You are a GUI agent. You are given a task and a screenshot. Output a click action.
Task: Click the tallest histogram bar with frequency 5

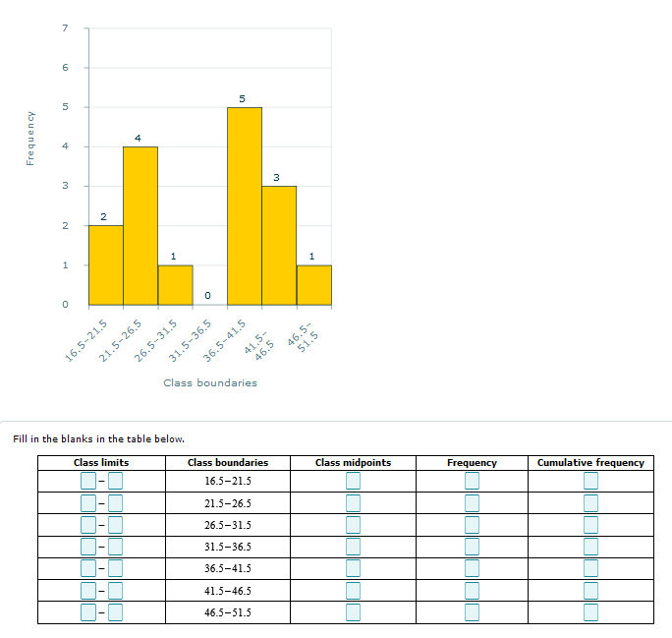point(244,206)
